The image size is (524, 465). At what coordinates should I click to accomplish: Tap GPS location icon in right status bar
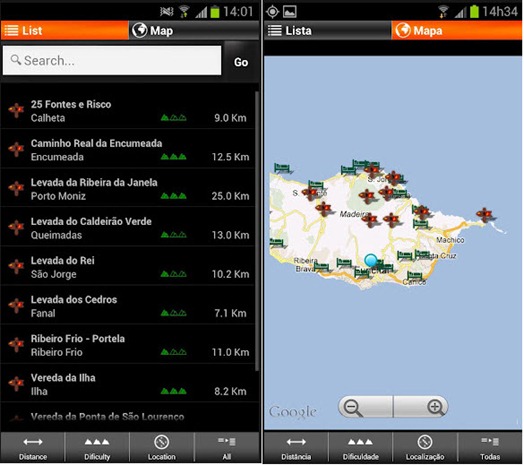pyautogui.click(x=272, y=12)
